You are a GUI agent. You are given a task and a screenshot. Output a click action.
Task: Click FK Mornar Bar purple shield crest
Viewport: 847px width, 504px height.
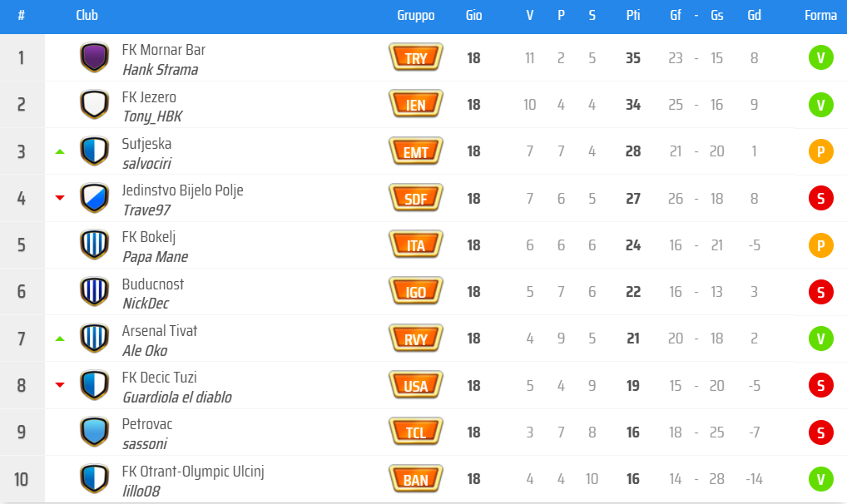pos(95,57)
